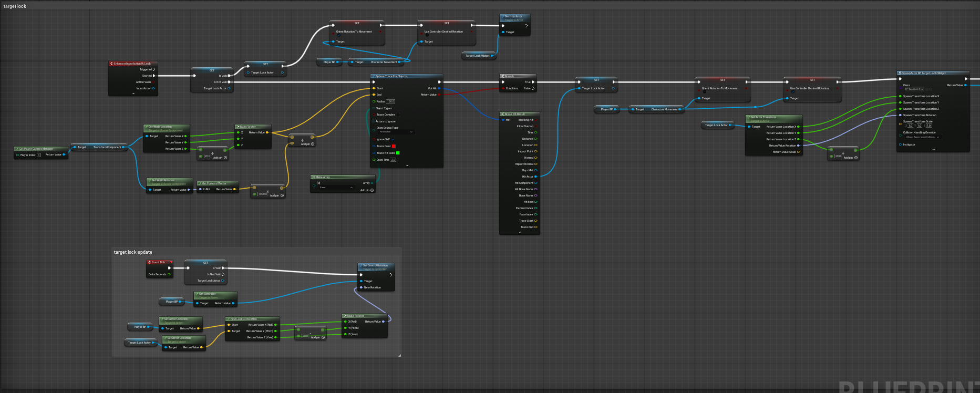980x393 pixels.
Task: Click the Delta Seconds pin on Event Tick
Action: click(x=169, y=274)
